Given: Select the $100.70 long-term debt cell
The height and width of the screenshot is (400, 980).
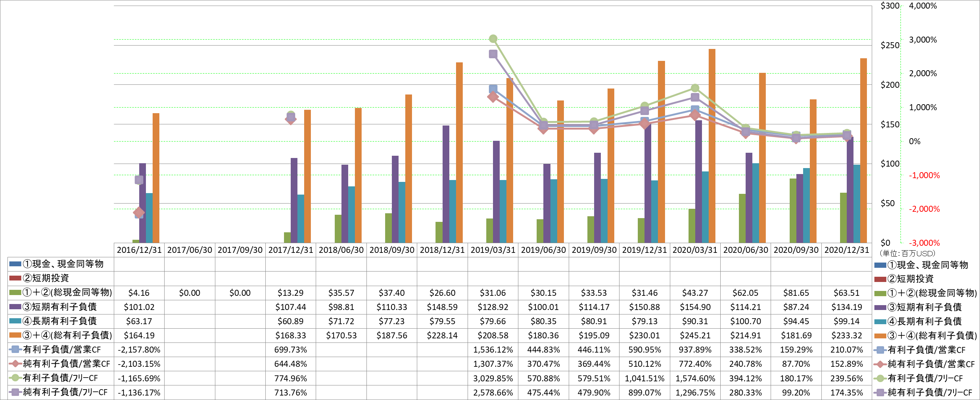Looking at the screenshot, I should pyautogui.click(x=746, y=321).
